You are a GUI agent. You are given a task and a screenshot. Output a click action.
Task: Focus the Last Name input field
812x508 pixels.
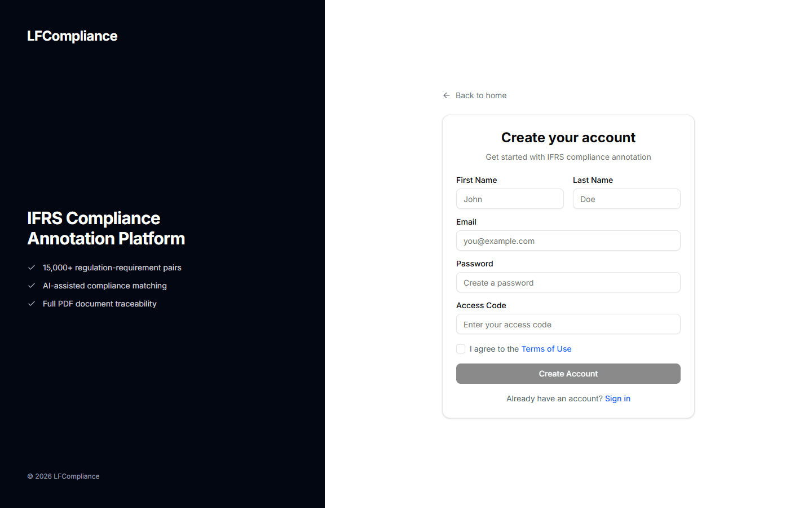click(626, 199)
